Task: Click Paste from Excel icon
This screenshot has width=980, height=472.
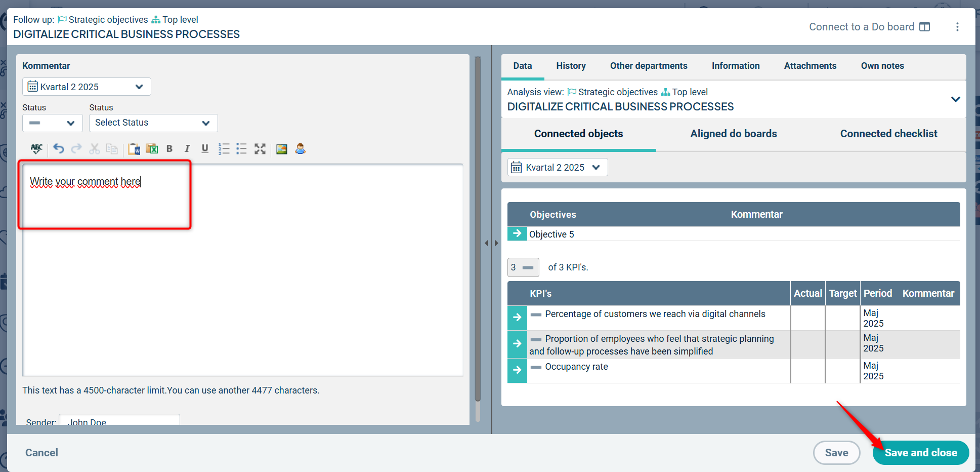Action: [x=152, y=149]
